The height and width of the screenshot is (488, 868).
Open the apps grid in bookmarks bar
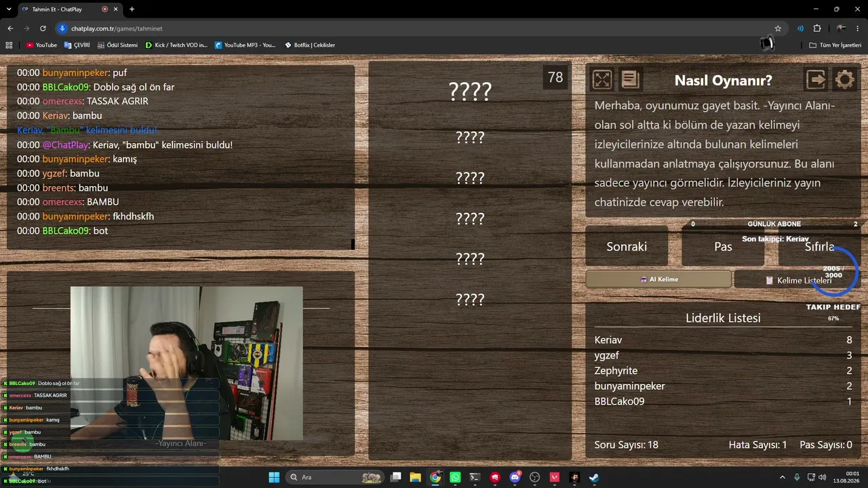[9, 45]
